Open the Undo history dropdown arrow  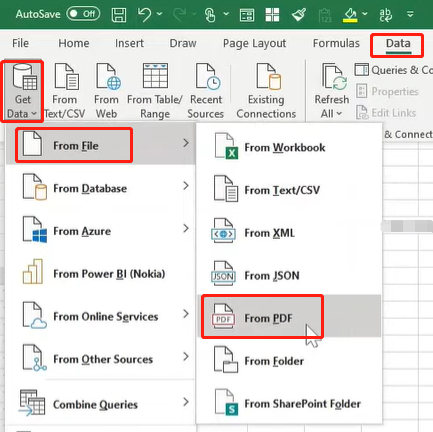click(159, 14)
